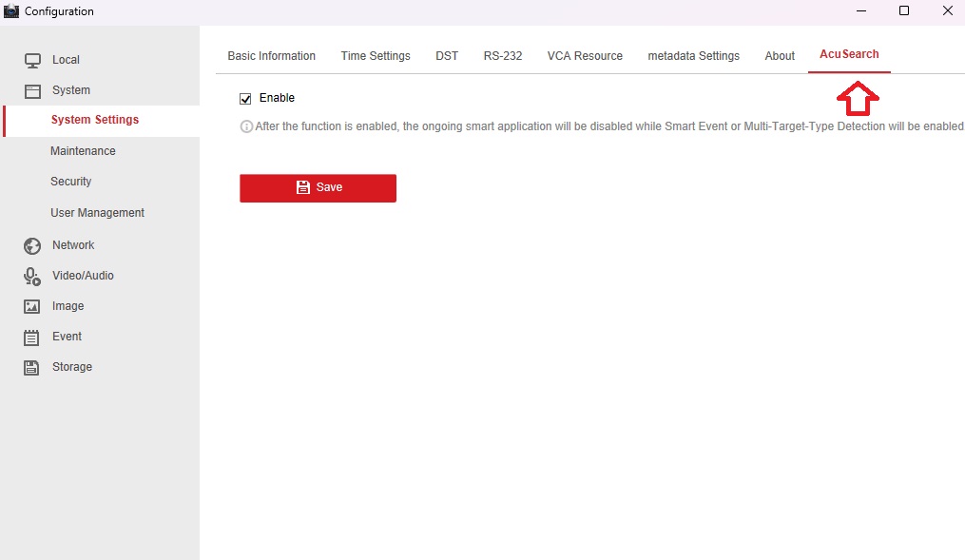965x560 pixels.
Task: Switch to the Basic Information tab
Action: (x=271, y=56)
